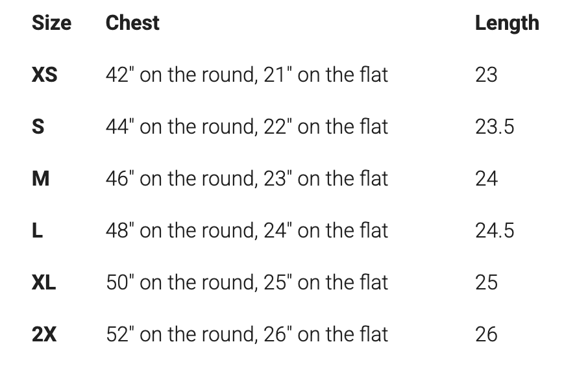Click the 52" on the round chest entry
Screen dimensions: 588x392
(x=247, y=334)
